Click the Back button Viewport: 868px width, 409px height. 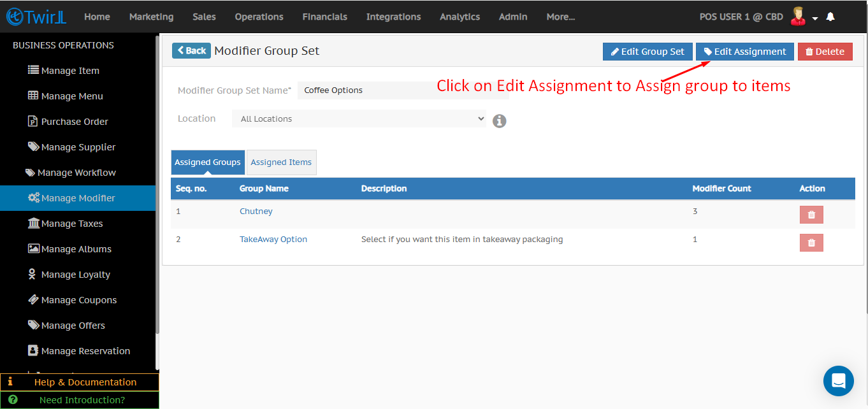pos(191,51)
